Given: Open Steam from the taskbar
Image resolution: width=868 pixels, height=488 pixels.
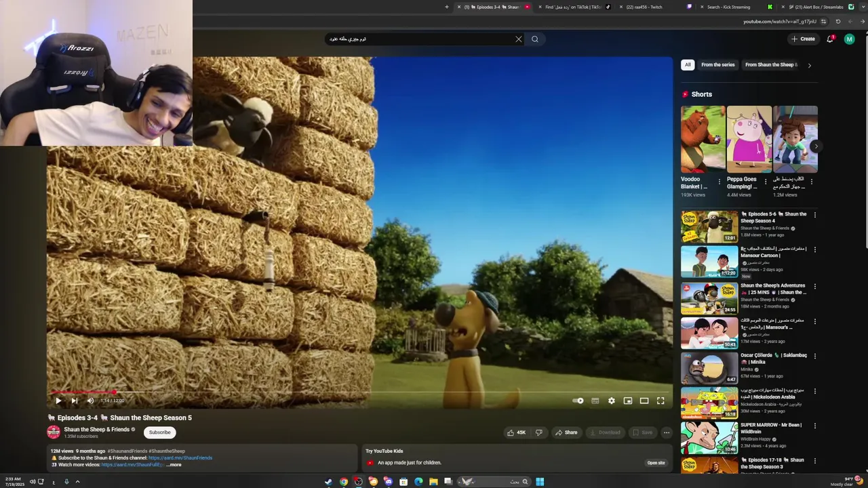Looking at the screenshot, I should (328, 482).
